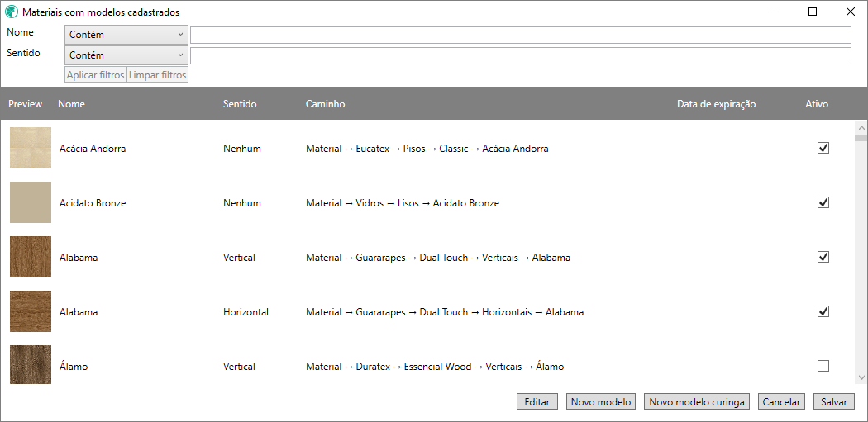This screenshot has width=868, height=422.
Task: Click the Alabama Vertical texture thumbnail
Action: tap(31, 257)
